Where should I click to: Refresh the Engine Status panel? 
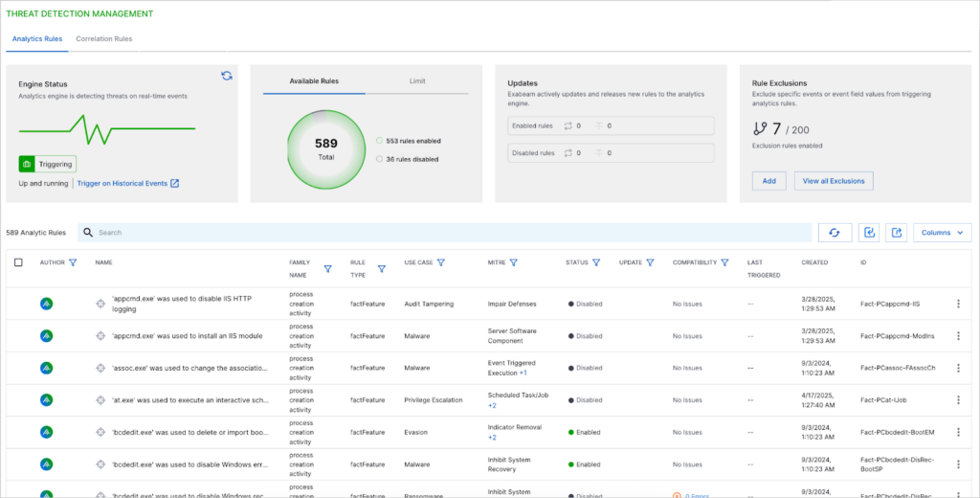click(227, 76)
